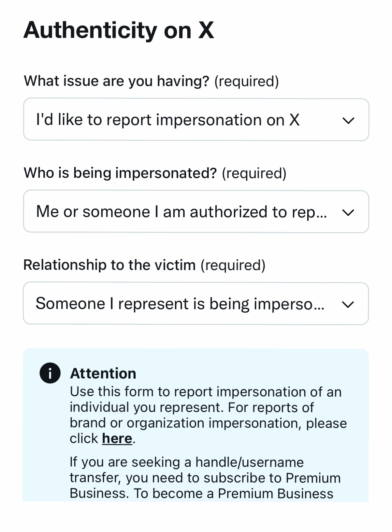Click 'Me or someone I am authorized' selection text

(x=181, y=212)
